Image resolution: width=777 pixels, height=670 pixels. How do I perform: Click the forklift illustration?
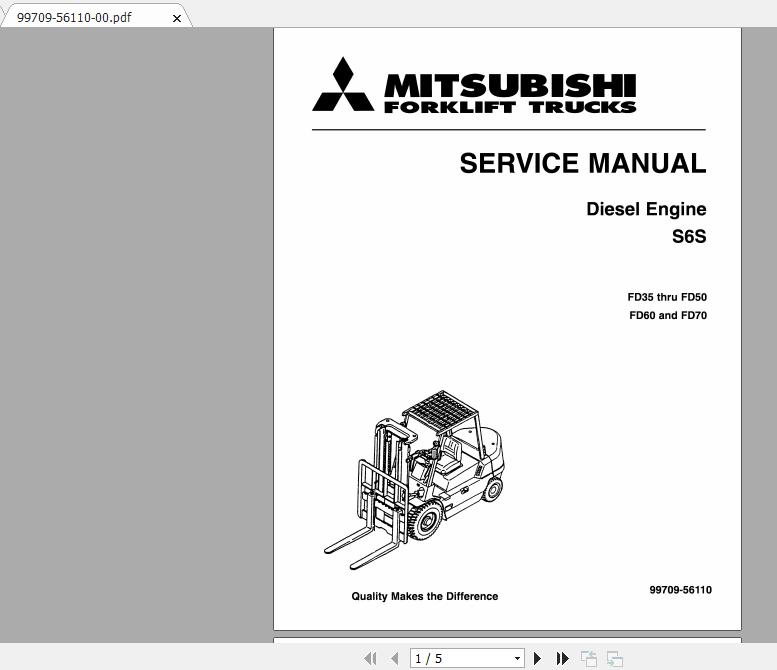pyautogui.click(x=414, y=480)
